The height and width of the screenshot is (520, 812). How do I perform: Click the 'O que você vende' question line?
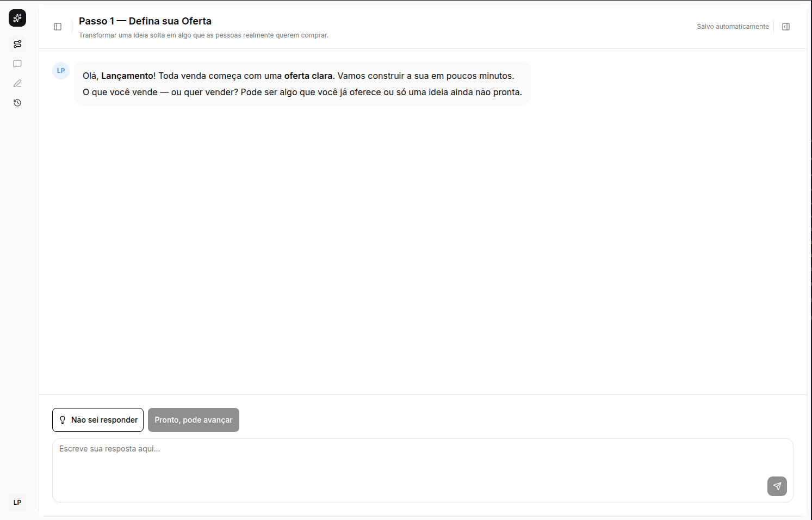pos(302,92)
